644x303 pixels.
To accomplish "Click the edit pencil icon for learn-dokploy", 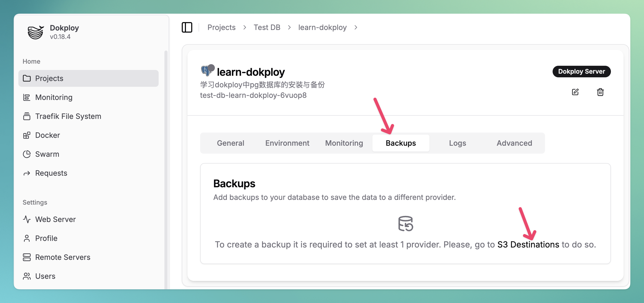I will pyautogui.click(x=575, y=92).
